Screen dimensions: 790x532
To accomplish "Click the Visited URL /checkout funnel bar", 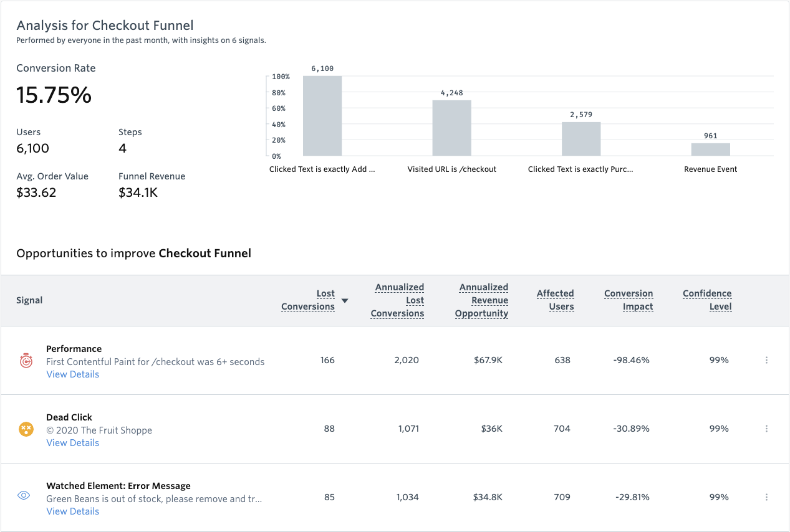I will click(x=451, y=128).
